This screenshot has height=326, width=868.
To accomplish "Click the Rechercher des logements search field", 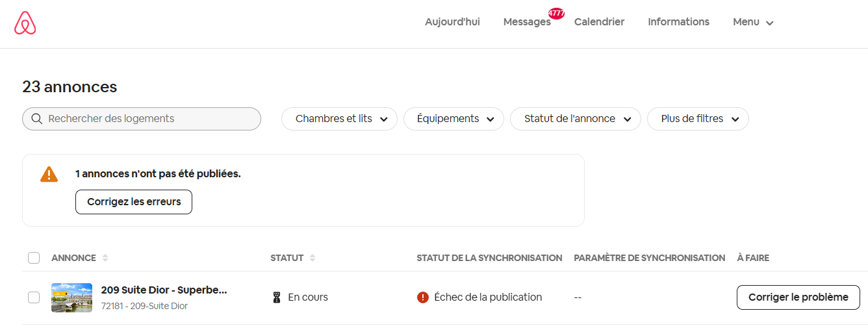I will click(142, 119).
